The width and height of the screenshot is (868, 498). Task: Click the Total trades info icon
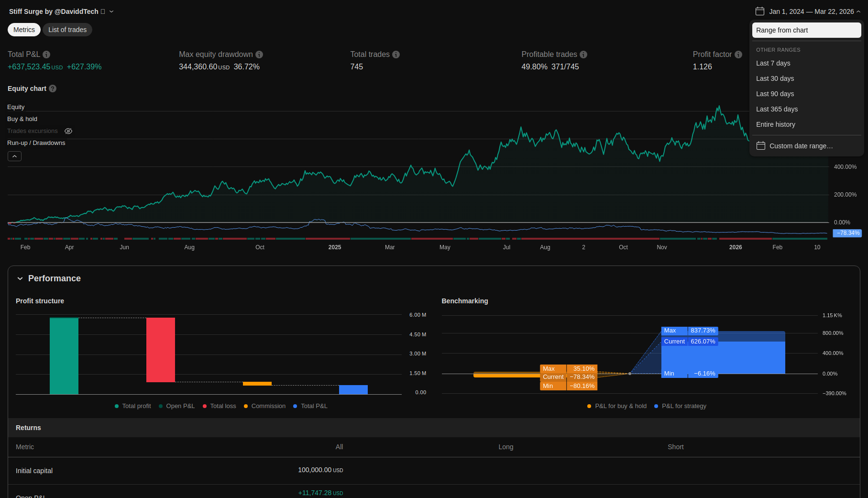point(396,55)
